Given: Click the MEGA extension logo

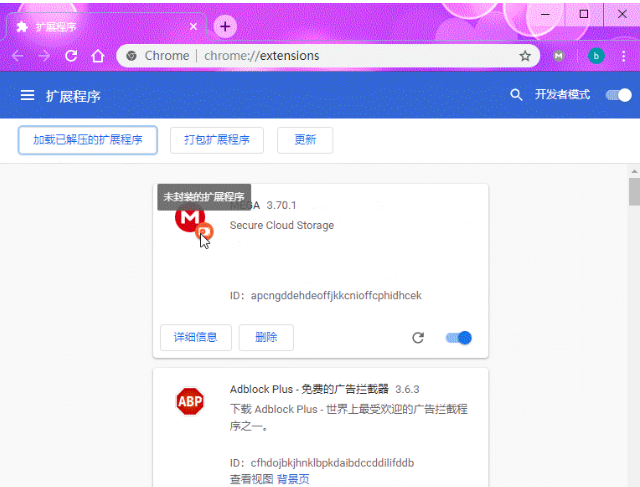Looking at the screenshot, I should (x=190, y=218).
